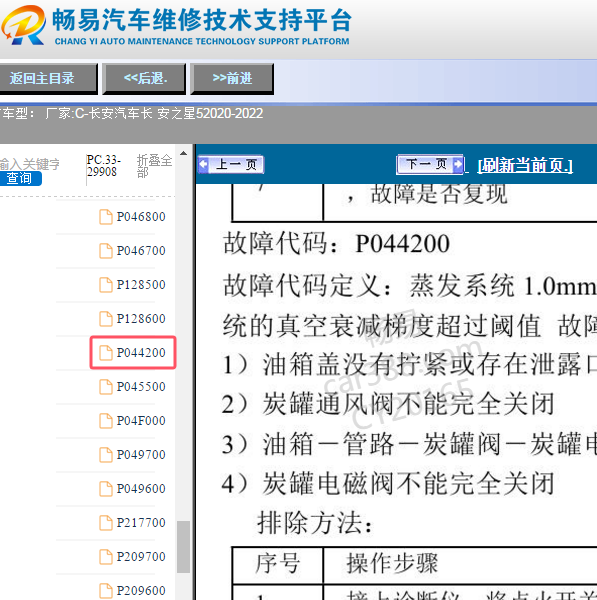The image size is (597, 600).
Task: Click the 排除方法 heading
Action: pos(315,523)
